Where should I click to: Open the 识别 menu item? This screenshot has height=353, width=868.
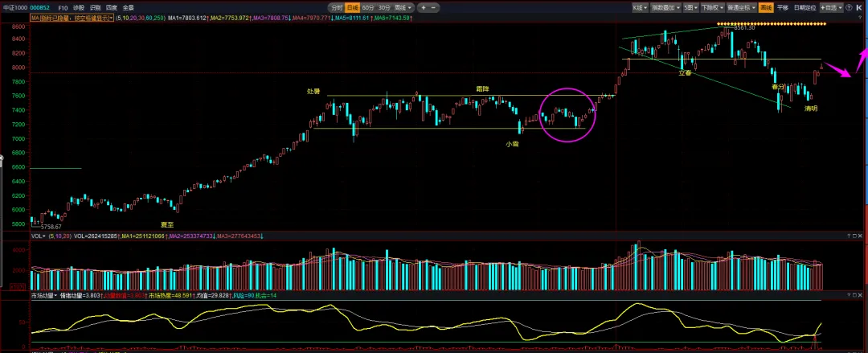[x=95, y=8]
